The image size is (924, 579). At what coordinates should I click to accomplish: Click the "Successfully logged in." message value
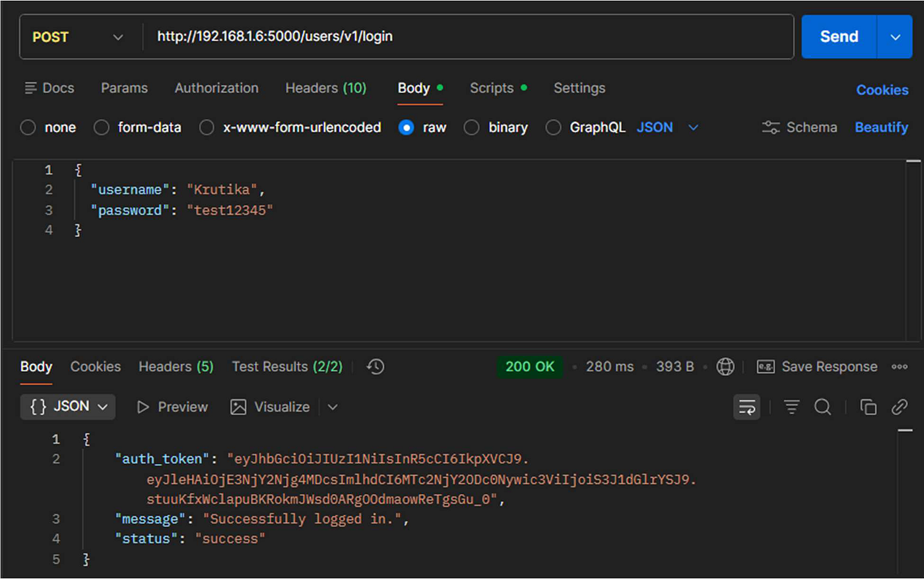(302, 520)
